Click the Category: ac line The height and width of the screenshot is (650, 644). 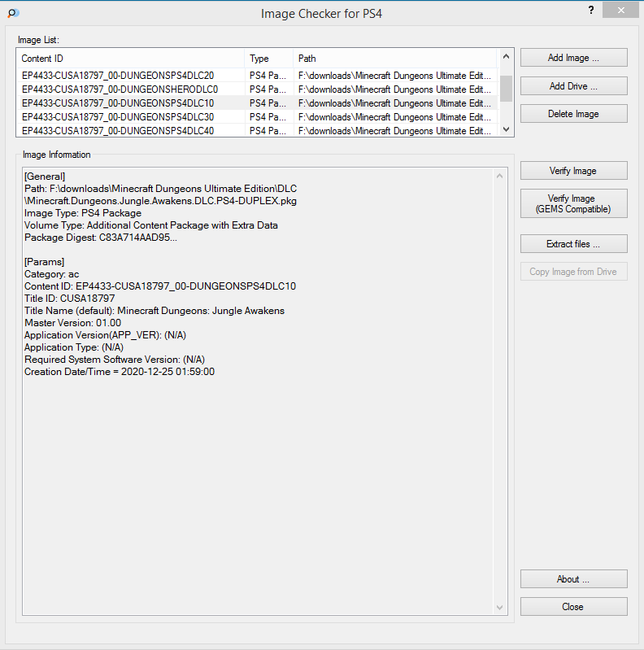coord(52,274)
